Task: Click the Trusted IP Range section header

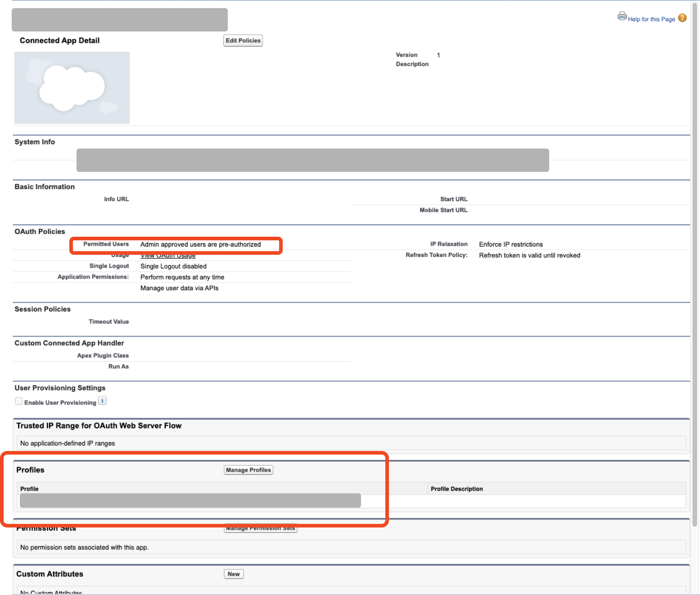Action: pyautogui.click(x=99, y=425)
